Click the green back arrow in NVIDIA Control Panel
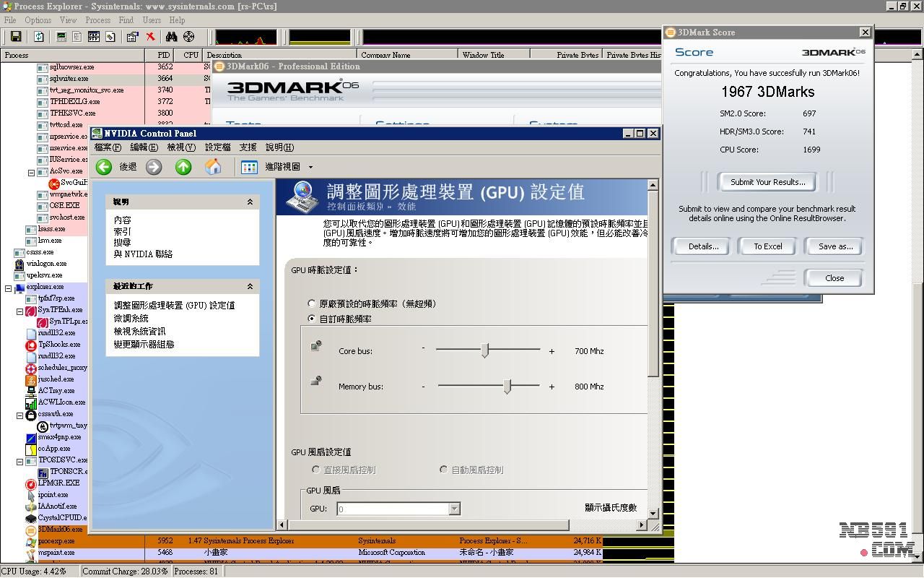Viewport: 924px width, 578px height. (104, 167)
